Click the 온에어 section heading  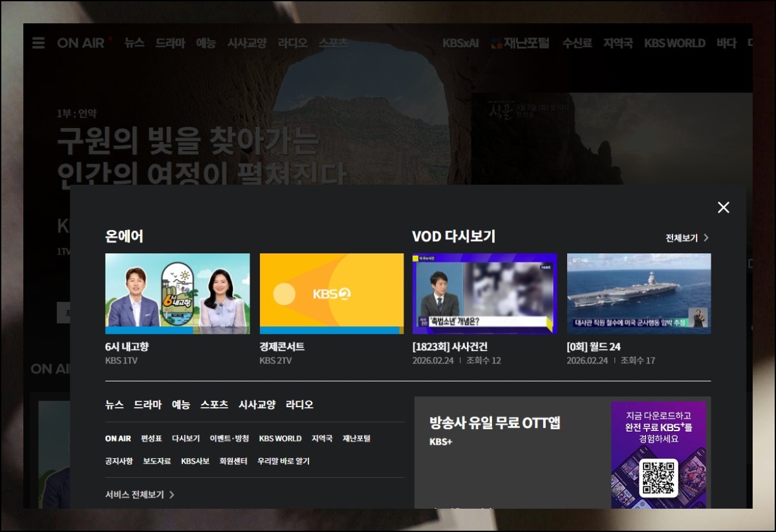coord(124,237)
